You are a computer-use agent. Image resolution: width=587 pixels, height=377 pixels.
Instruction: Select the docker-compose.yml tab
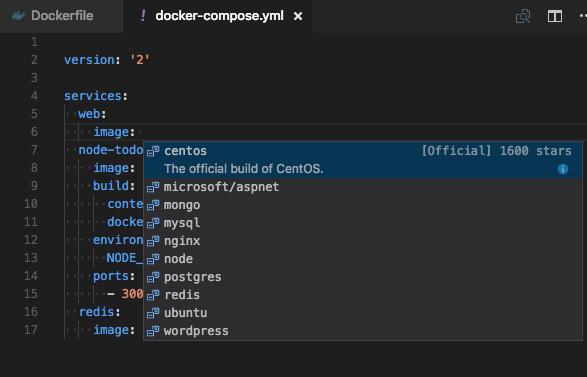pos(219,16)
